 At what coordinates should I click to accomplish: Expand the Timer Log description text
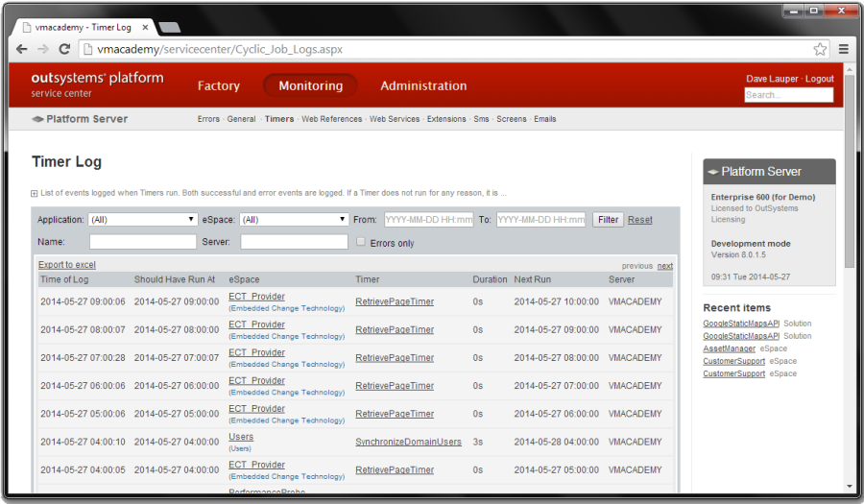click(35, 194)
